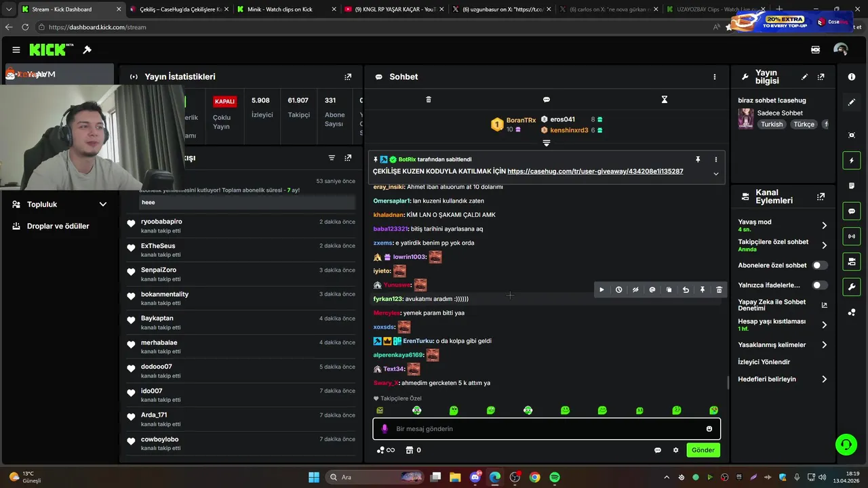868x488 pixels.
Task: Open Yavaş mod settings
Action: [783, 225]
